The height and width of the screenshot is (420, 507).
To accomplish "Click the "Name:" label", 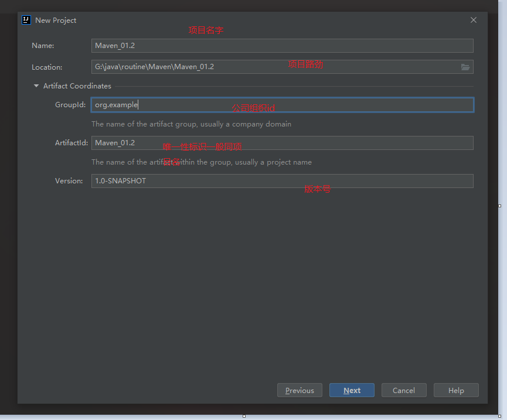I will point(43,46).
